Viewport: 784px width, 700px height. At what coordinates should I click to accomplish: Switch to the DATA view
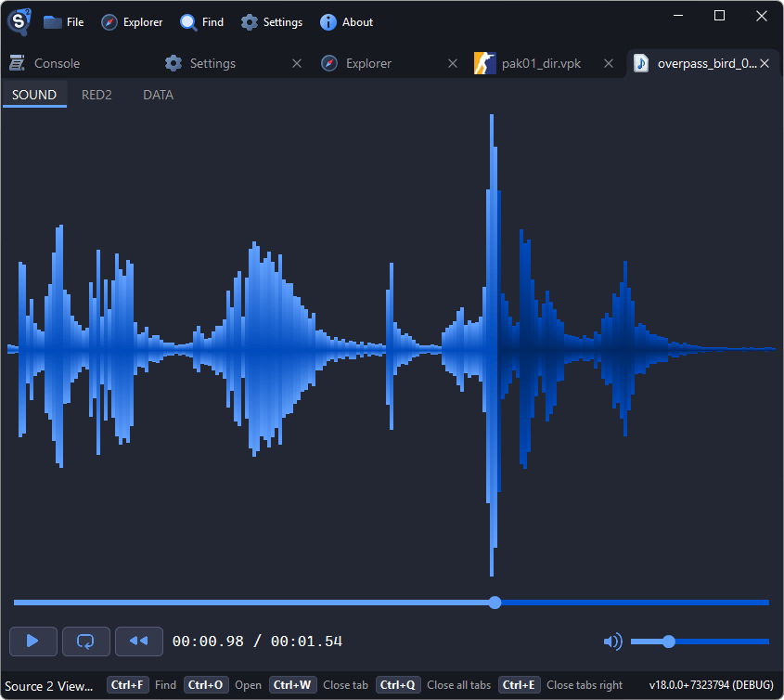click(x=158, y=94)
